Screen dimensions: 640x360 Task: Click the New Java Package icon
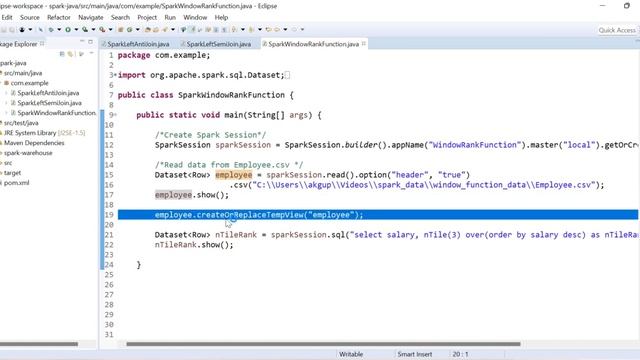120,29
